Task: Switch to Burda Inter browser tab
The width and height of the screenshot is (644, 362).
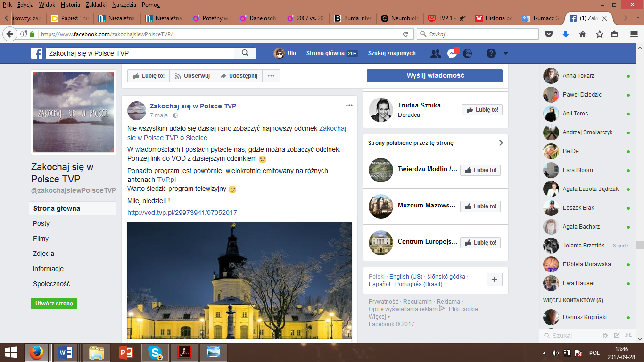Action: [352, 18]
